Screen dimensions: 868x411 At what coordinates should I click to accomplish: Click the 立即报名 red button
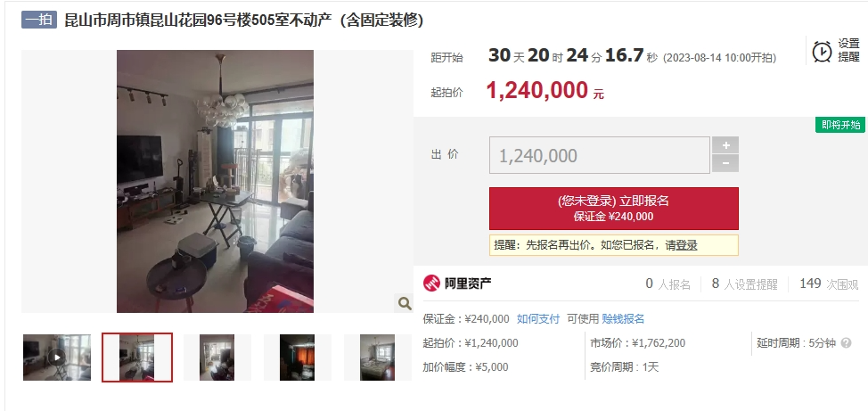(614, 209)
